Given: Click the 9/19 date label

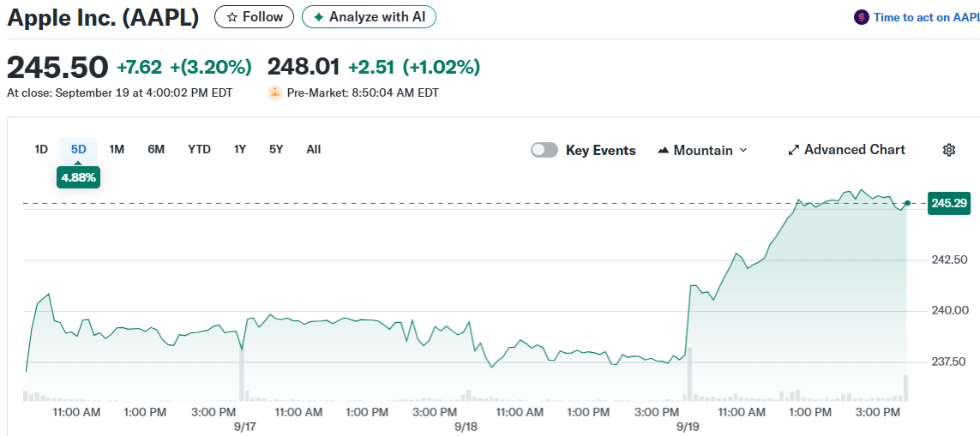Looking at the screenshot, I should click(688, 427).
